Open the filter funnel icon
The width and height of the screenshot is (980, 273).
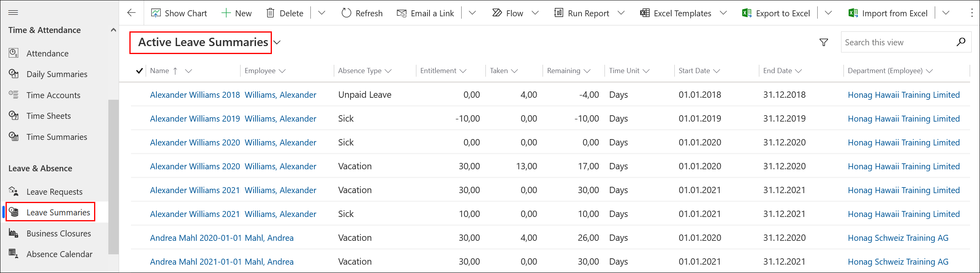824,42
